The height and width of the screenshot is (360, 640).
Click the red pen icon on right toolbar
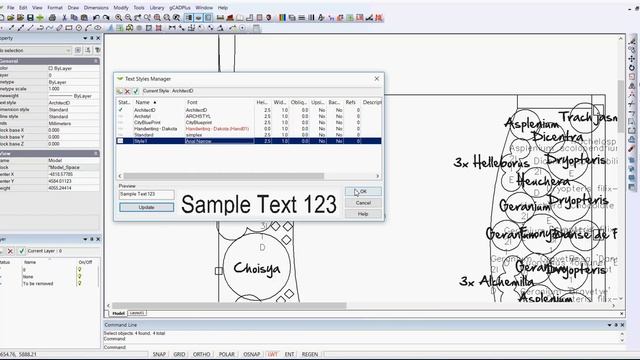[x=632, y=149]
